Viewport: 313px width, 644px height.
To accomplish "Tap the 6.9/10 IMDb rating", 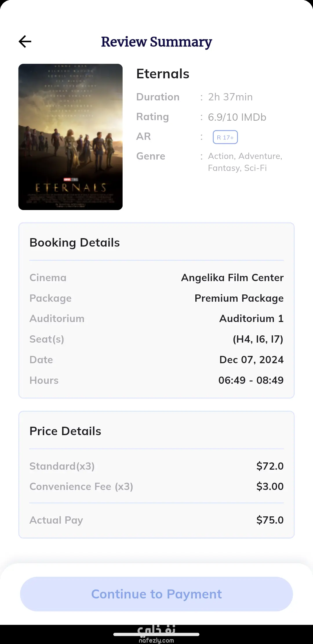I will click(237, 117).
